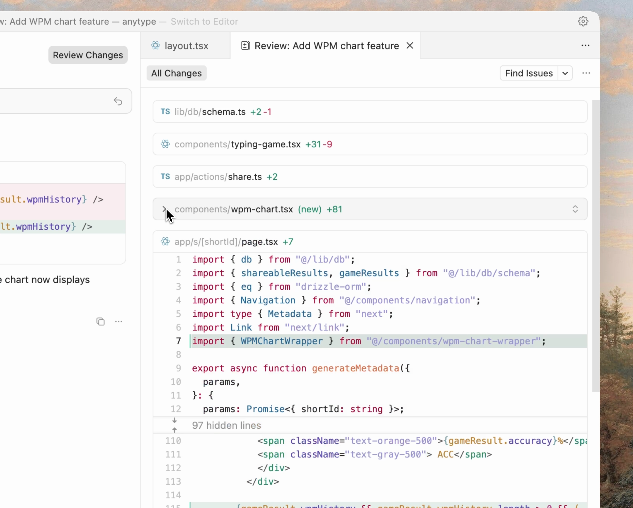
Task: Open the review toolbar ellipsis menu
Action: tap(586, 73)
